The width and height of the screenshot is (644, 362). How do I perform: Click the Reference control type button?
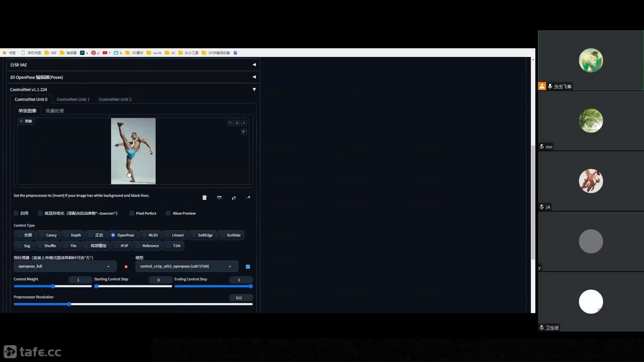point(150,245)
